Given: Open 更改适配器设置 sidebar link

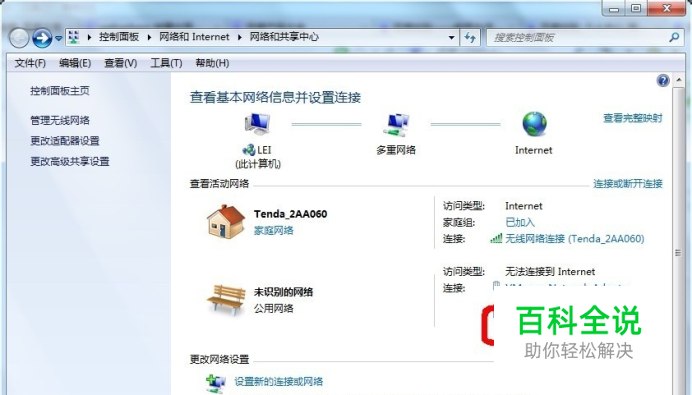Looking at the screenshot, I should pyautogui.click(x=65, y=141).
